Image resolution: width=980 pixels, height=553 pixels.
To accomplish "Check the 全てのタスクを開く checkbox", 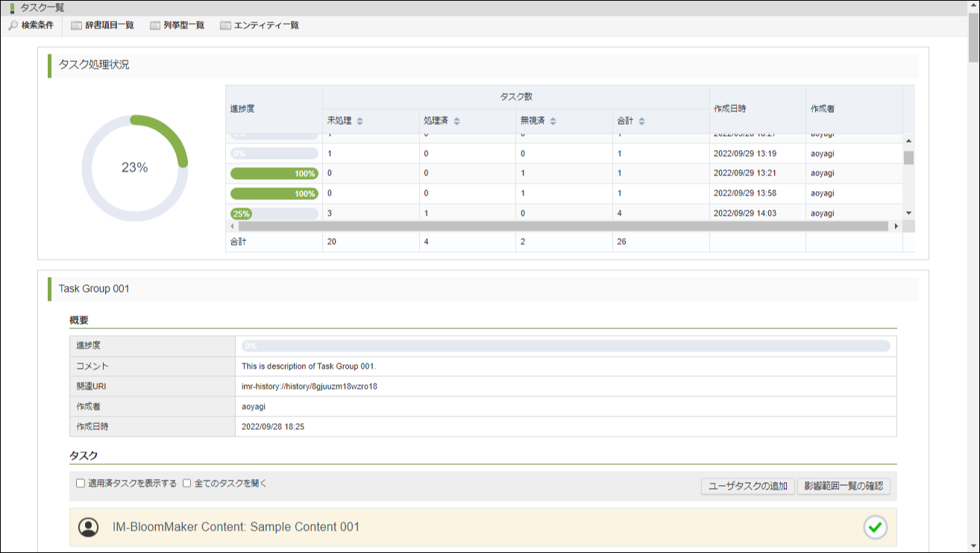I will 187,484.
